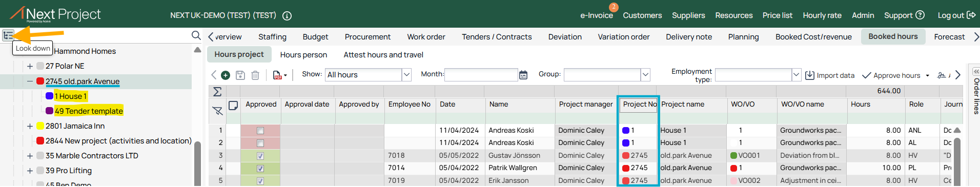The image size is (980, 187).
Task: Open the PDF export icon menu
Action: pos(279,75)
